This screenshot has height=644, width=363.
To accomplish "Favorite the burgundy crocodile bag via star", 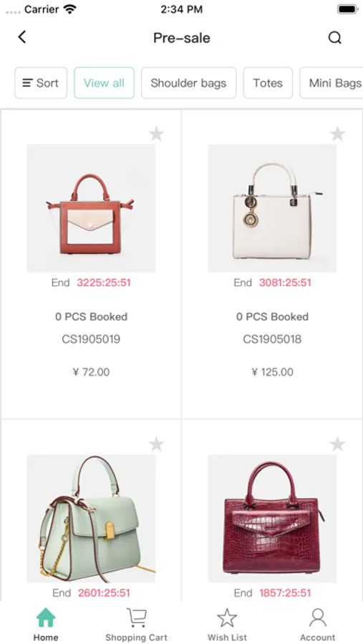I will [x=337, y=444].
